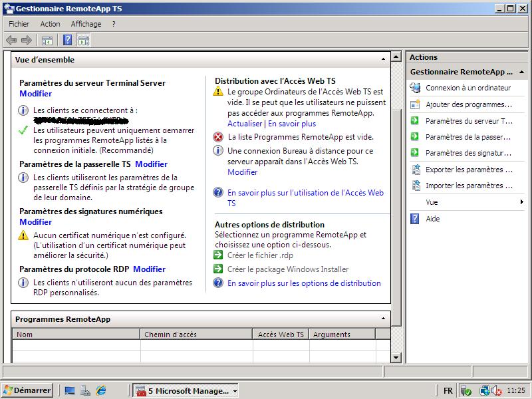Sort by the Nom column header

pyautogui.click(x=76, y=334)
